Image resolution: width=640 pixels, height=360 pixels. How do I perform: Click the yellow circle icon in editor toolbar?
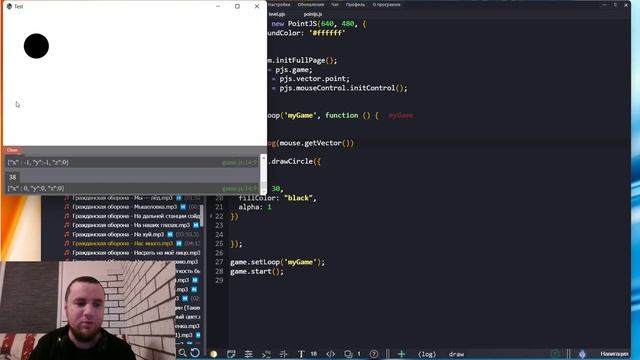tap(213, 354)
